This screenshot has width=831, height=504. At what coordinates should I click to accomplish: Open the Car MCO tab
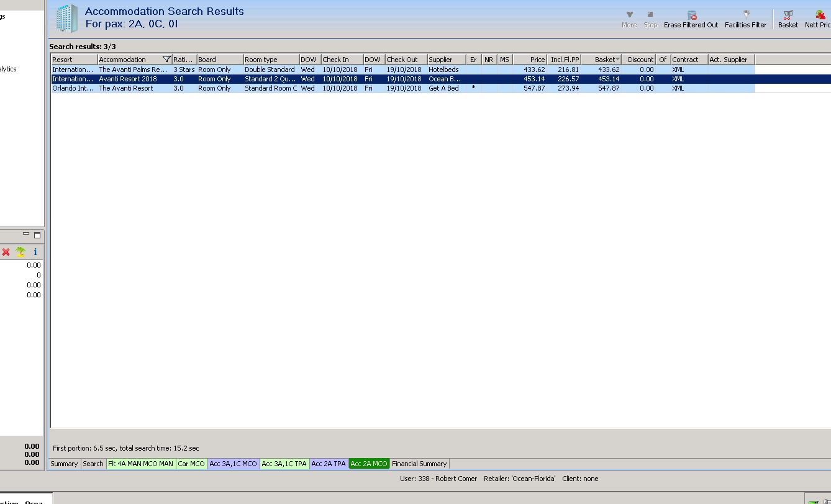click(191, 464)
